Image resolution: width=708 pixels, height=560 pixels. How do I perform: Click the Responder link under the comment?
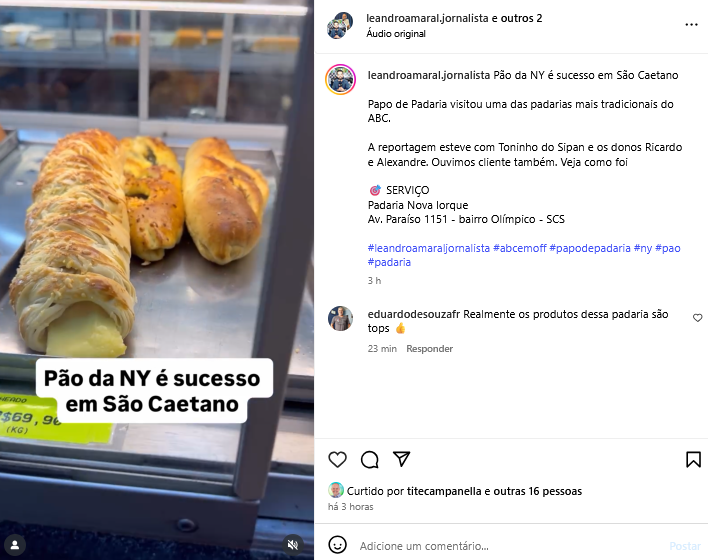429,349
